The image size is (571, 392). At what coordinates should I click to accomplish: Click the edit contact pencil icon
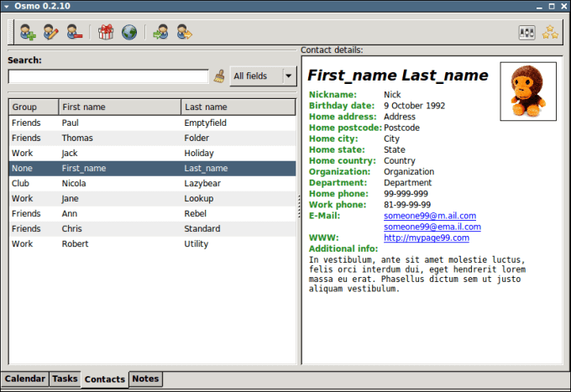[x=51, y=33]
